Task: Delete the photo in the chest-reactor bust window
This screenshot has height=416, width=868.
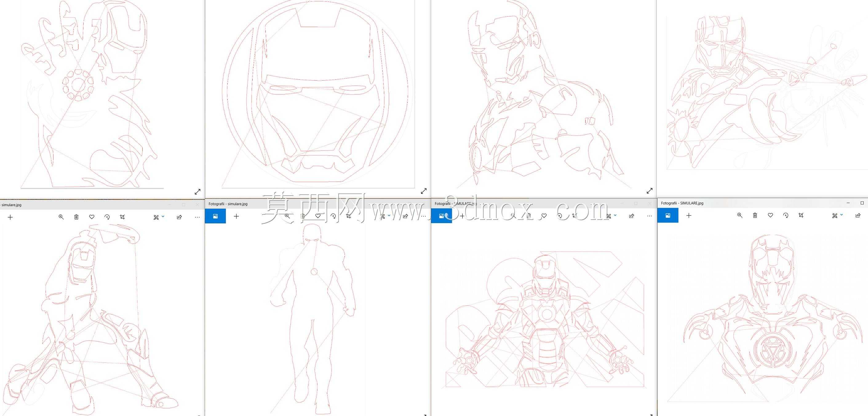Action: coord(755,215)
